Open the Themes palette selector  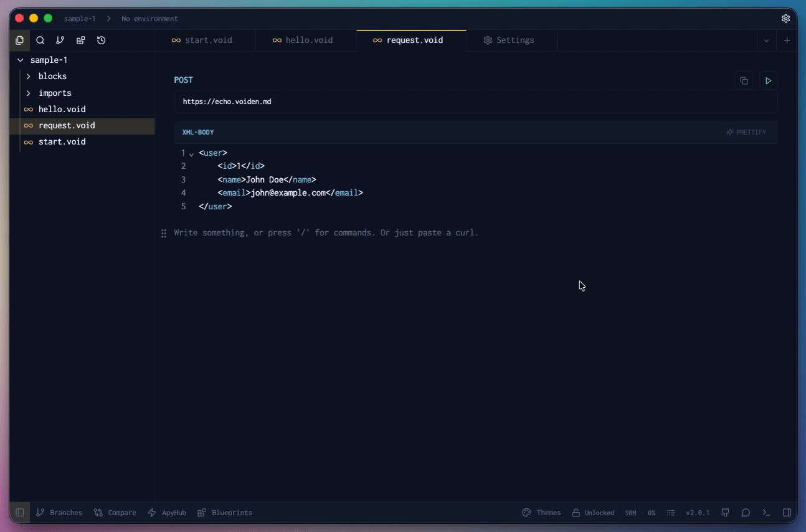(x=541, y=513)
